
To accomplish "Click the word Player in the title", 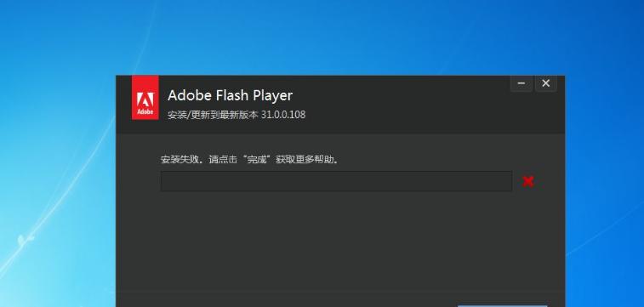I will click(x=273, y=96).
